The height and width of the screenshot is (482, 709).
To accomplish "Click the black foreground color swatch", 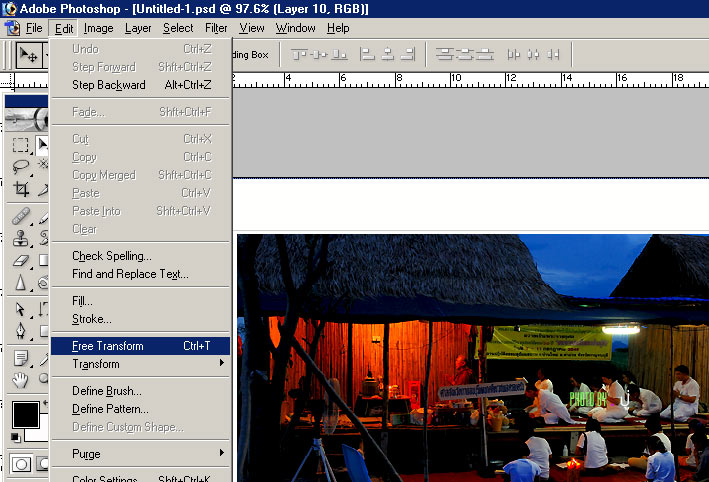I will pos(24,413).
